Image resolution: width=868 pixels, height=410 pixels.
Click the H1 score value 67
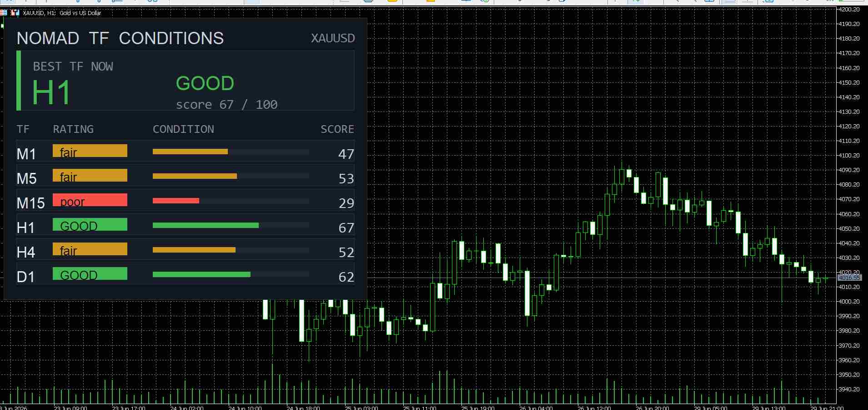pyautogui.click(x=346, y=228)
